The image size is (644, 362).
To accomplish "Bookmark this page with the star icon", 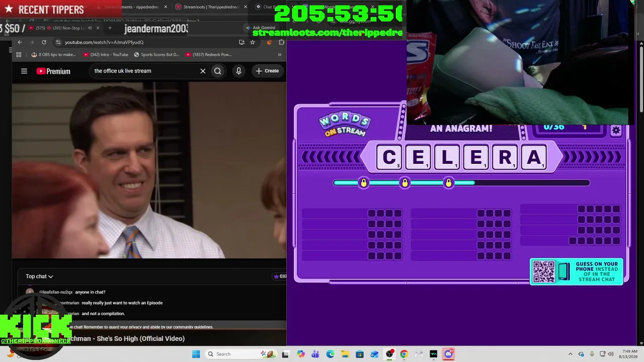I will click(x=253, y=42).
